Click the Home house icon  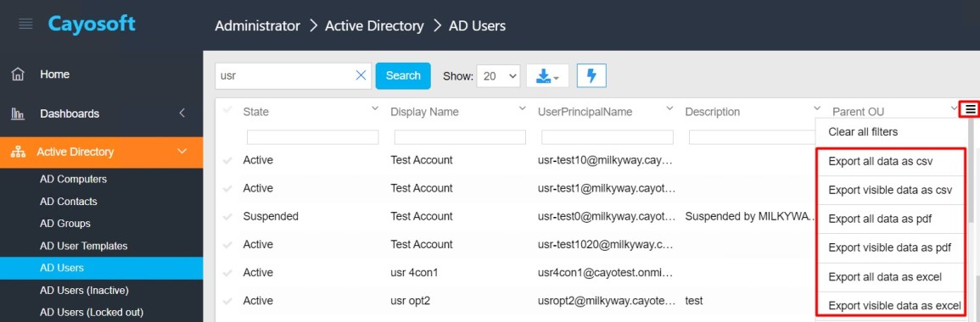click(18, 75)
